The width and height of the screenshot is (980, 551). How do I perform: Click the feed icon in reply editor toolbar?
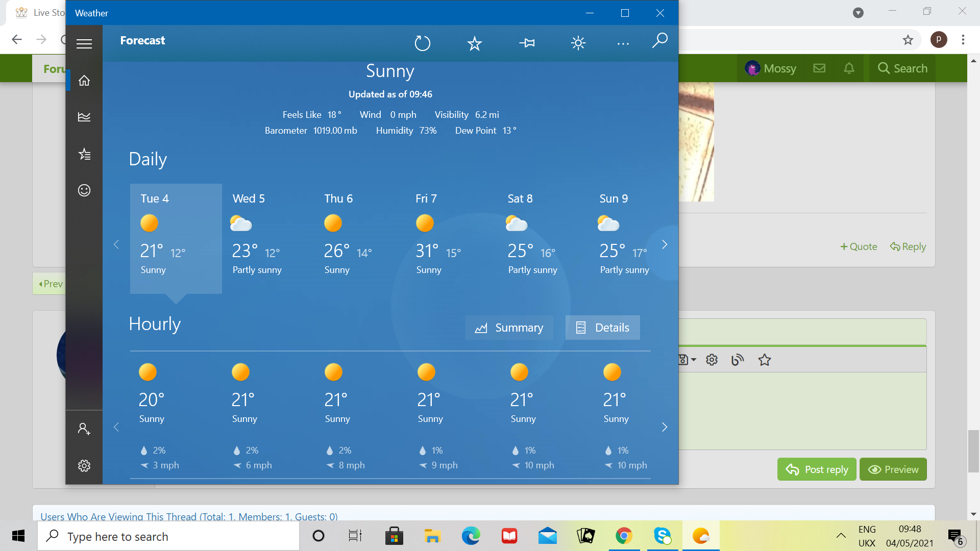(738, 360)
